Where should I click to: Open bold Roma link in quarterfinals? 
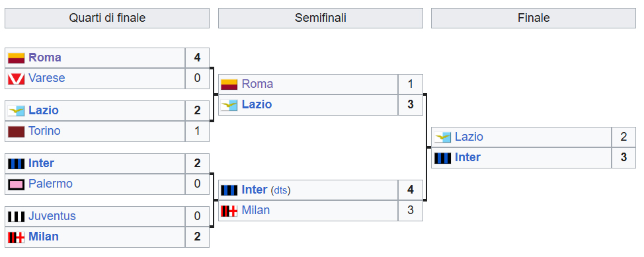click(45, 57)
